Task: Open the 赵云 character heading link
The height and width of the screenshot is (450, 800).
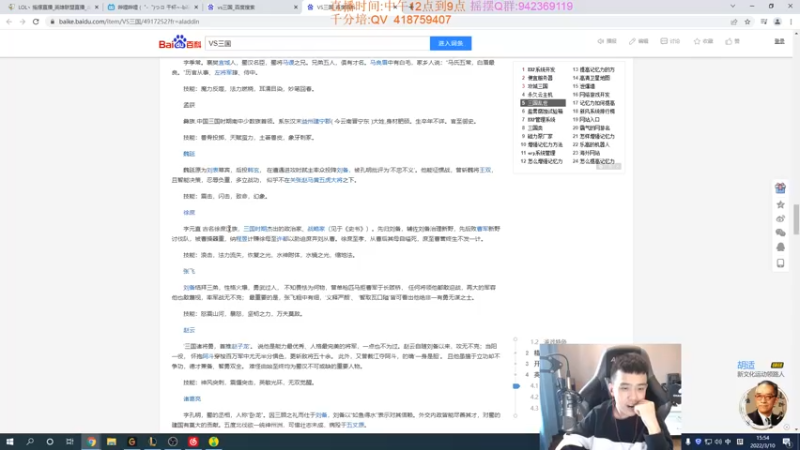Action: pos(189,330)
